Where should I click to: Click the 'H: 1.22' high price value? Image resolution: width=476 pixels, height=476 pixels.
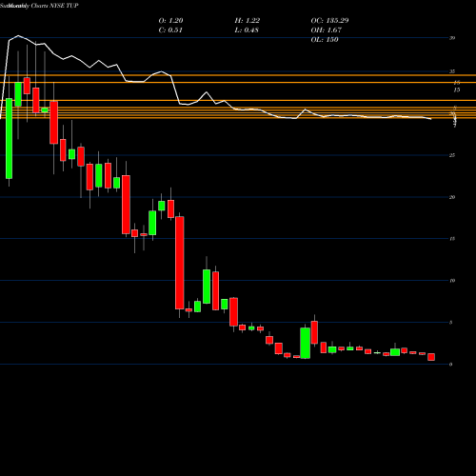point(248,21)
